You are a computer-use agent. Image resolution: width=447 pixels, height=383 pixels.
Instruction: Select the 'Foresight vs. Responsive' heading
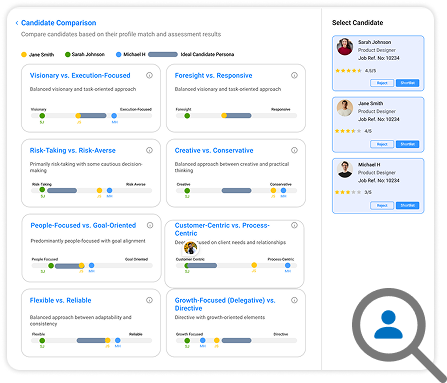(213, 76)
